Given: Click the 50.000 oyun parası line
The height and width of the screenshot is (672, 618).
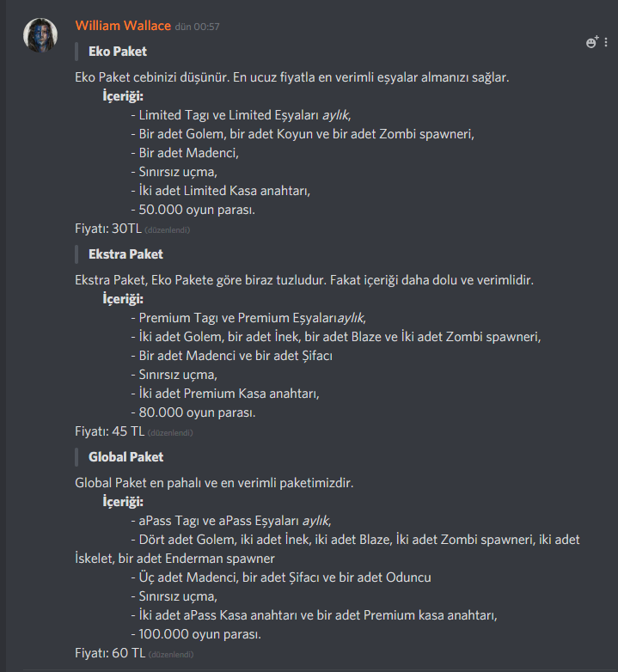Looking at the screenshot, I should (193, 210).
